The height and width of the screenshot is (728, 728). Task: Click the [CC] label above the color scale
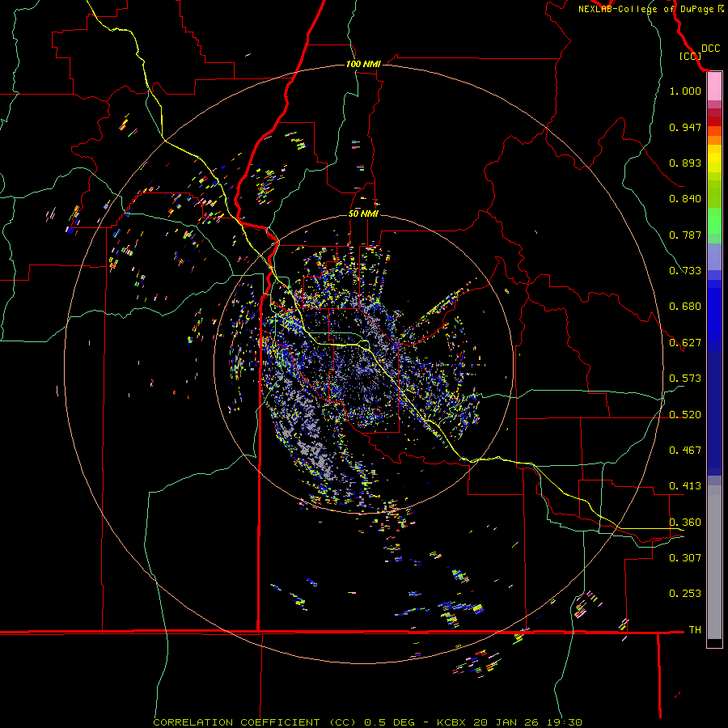coord(691,56)
